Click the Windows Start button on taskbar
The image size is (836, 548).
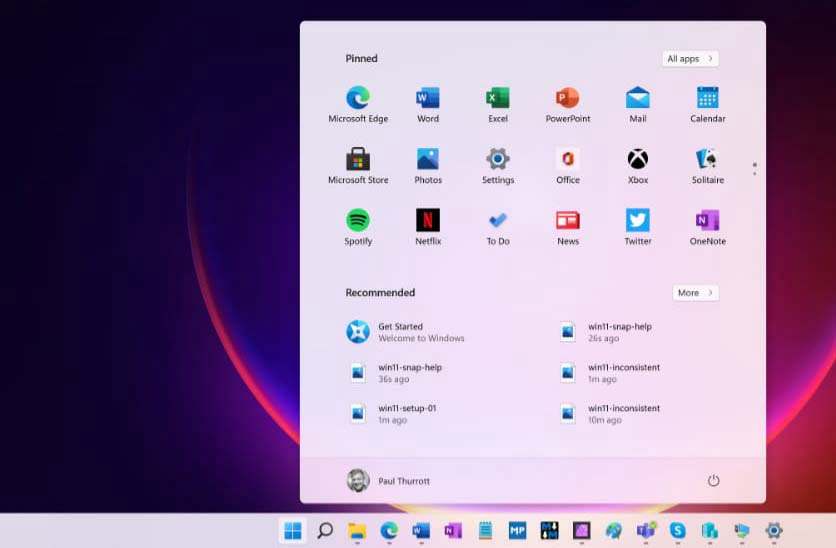click(293, 530)
